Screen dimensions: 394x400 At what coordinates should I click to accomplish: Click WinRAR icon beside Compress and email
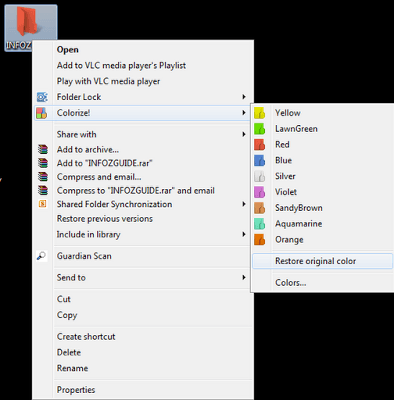[43, 177]
